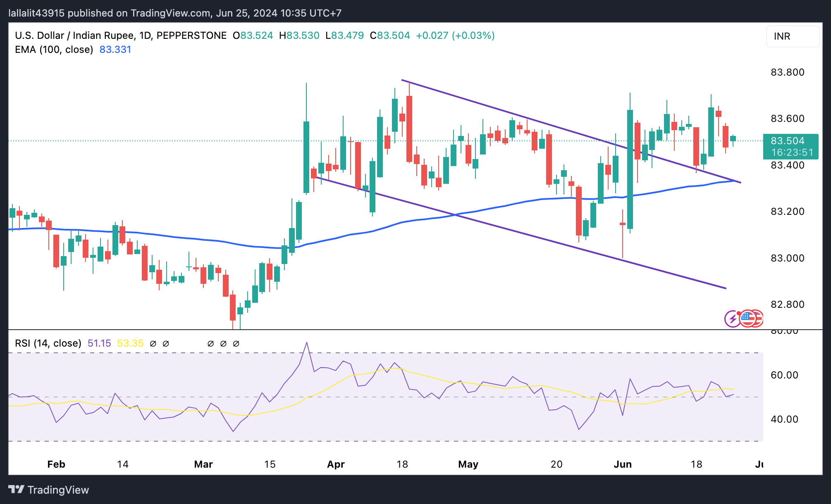Click the +0.027 (+0.03%) change value
Image resolution: width=831 pixels, height=504 pixels.
tap(455, 36)
